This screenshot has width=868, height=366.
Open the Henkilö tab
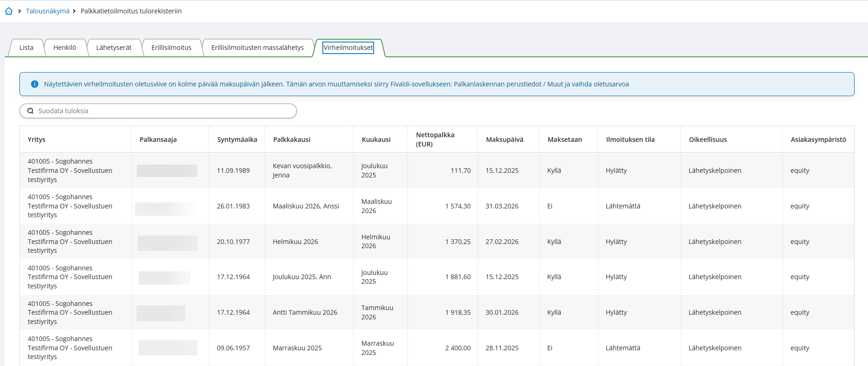pyautogui.click(x=65, y=48)
